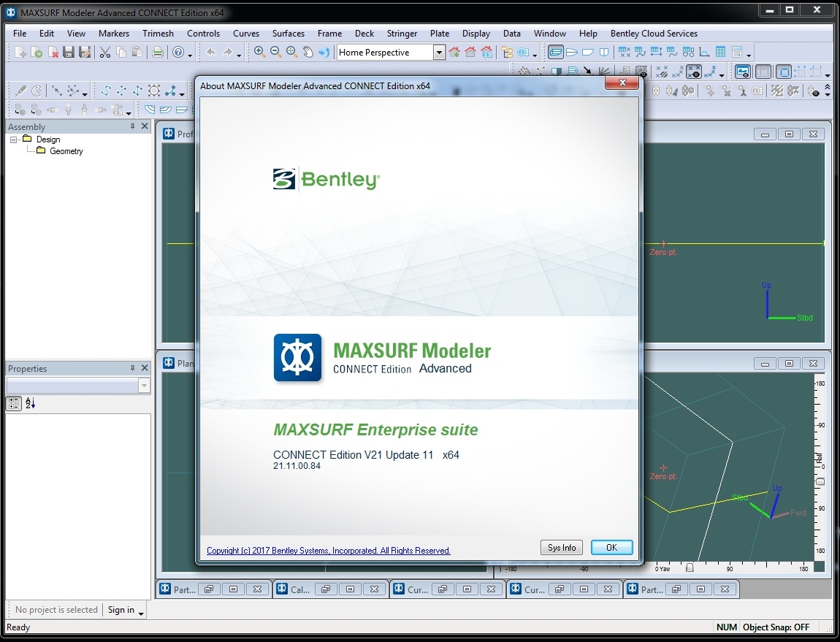This screenshot has height=642, width=840.
Task: Click the Undo arrow icon
Action: pyautogui.click(x=211, y=52)
